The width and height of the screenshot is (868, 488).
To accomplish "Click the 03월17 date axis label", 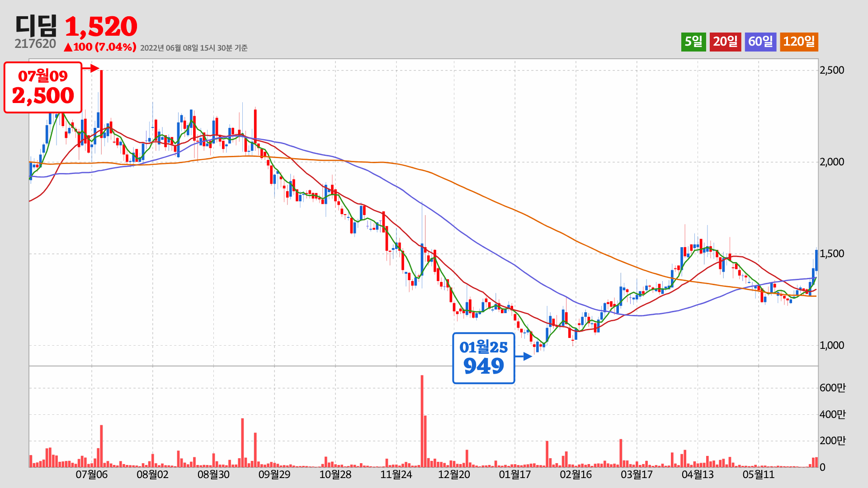I will (637, 475).
